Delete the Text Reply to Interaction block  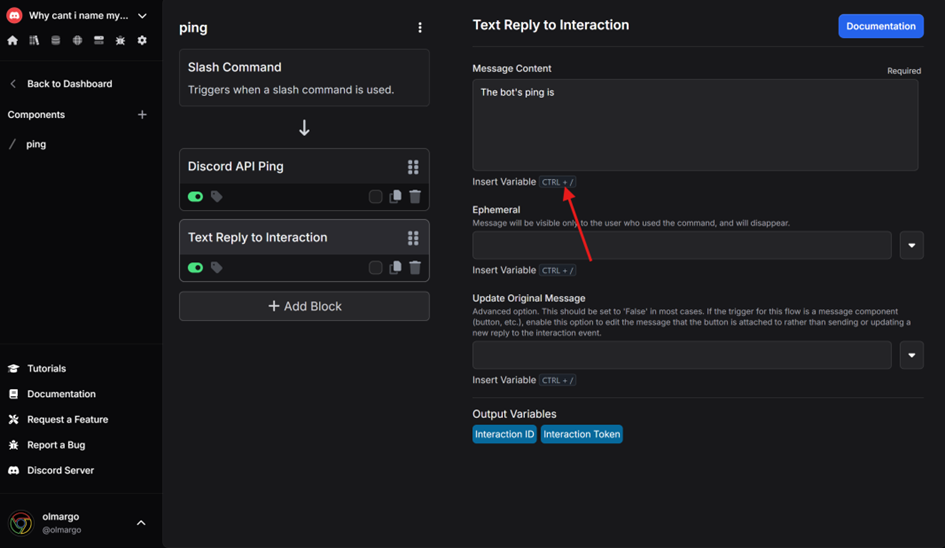point(415,268)
